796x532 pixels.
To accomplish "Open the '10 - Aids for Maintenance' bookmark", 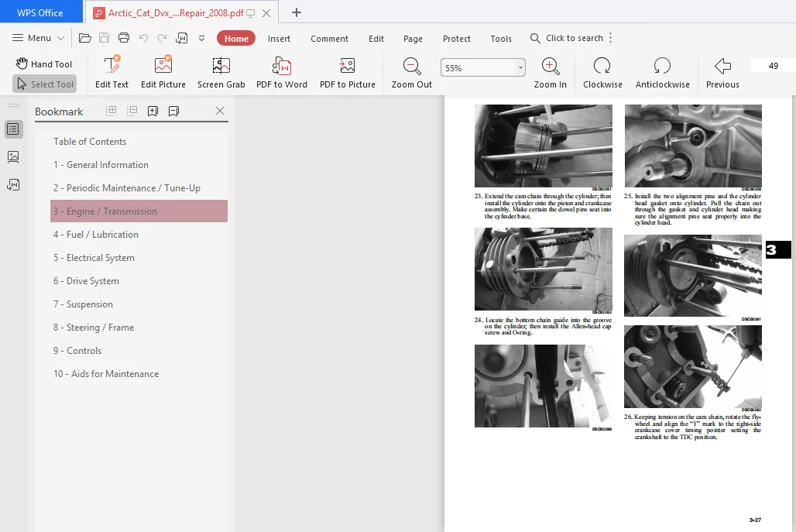I will pyautogui.click(x=139, y=374).
